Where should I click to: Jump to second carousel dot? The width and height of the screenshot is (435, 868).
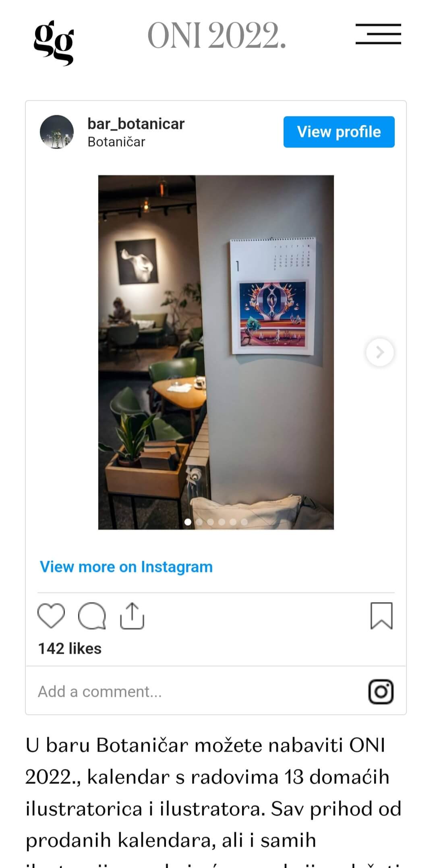pyautogui.click(x=199, y=522)
